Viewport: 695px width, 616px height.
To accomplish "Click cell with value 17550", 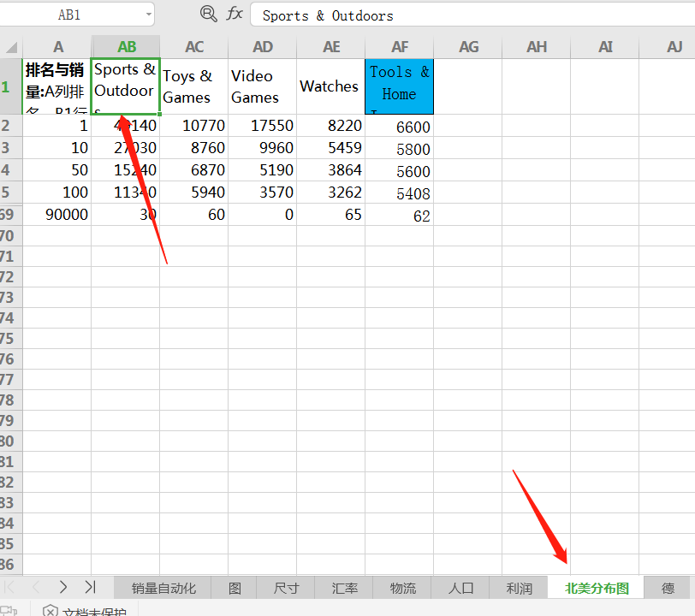I will coord(263,126).
